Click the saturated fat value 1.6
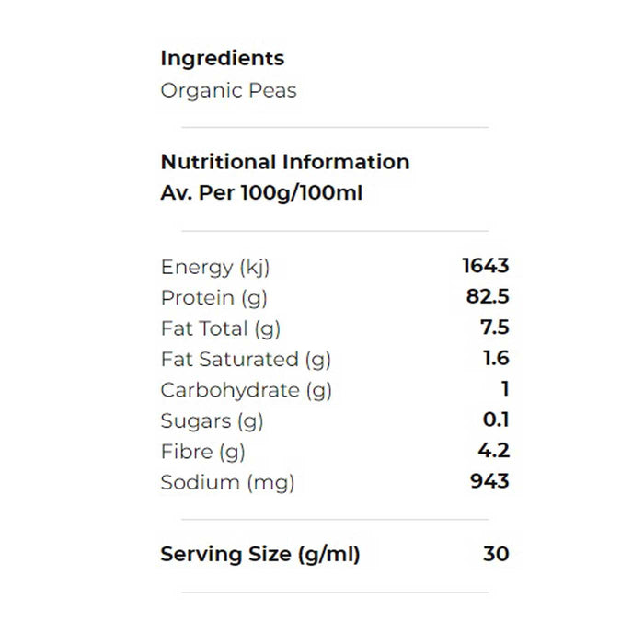644x644 pixels. 496,359
